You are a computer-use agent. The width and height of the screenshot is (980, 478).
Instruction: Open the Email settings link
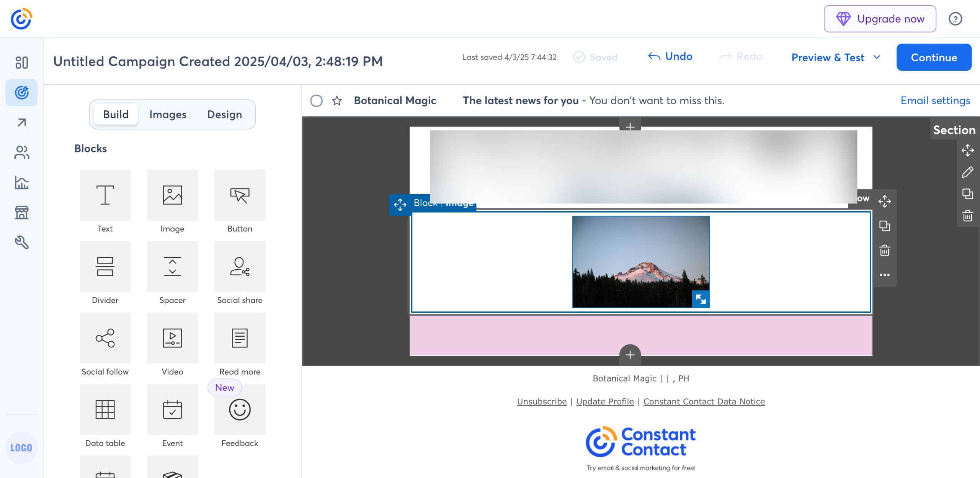pos(935,100)
